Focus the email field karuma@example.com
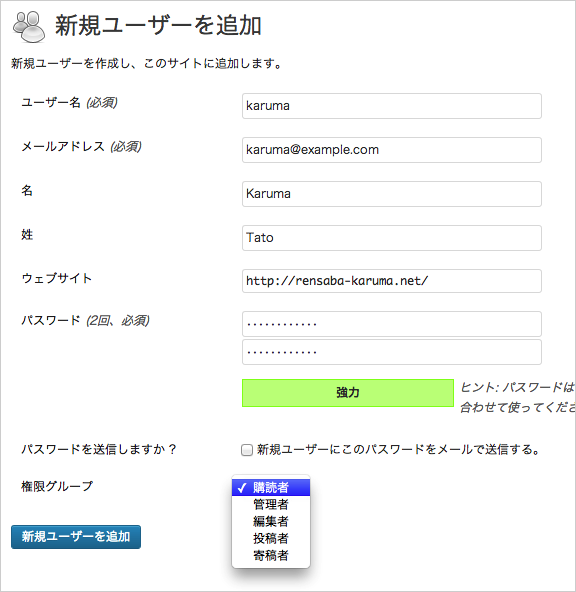Image resolution: width=576 pixels, height=592 pixels. pyautogui.click(x=392, y=150)
